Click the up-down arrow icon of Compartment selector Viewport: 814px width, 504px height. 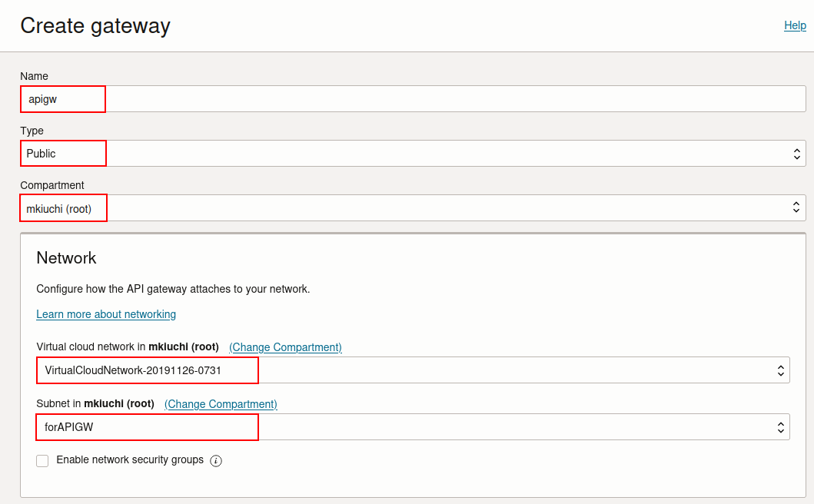[x=796, y=207]
